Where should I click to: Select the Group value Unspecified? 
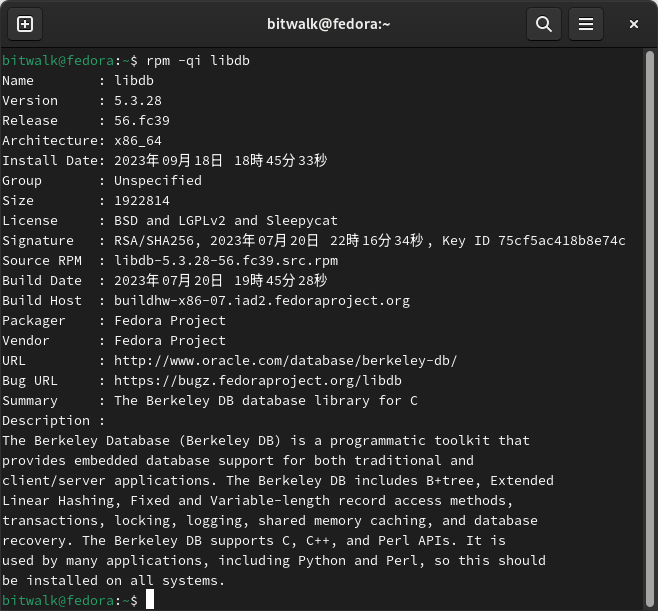[158, 181]
